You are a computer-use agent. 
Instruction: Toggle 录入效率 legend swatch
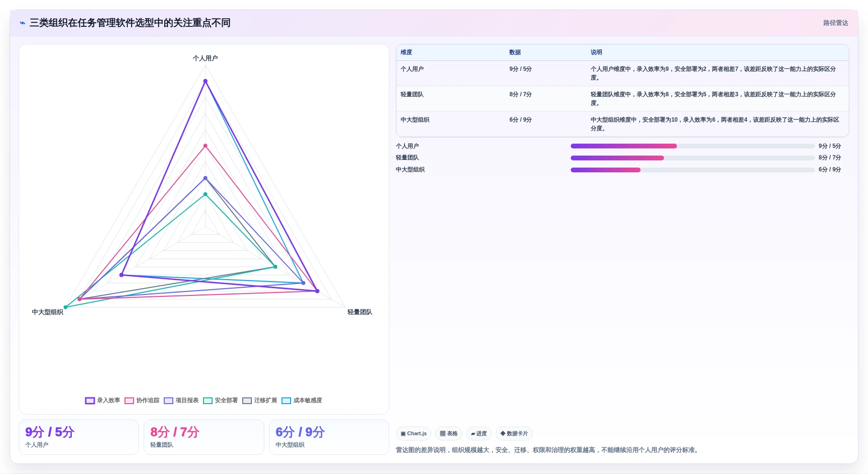[x=90, y=401]
